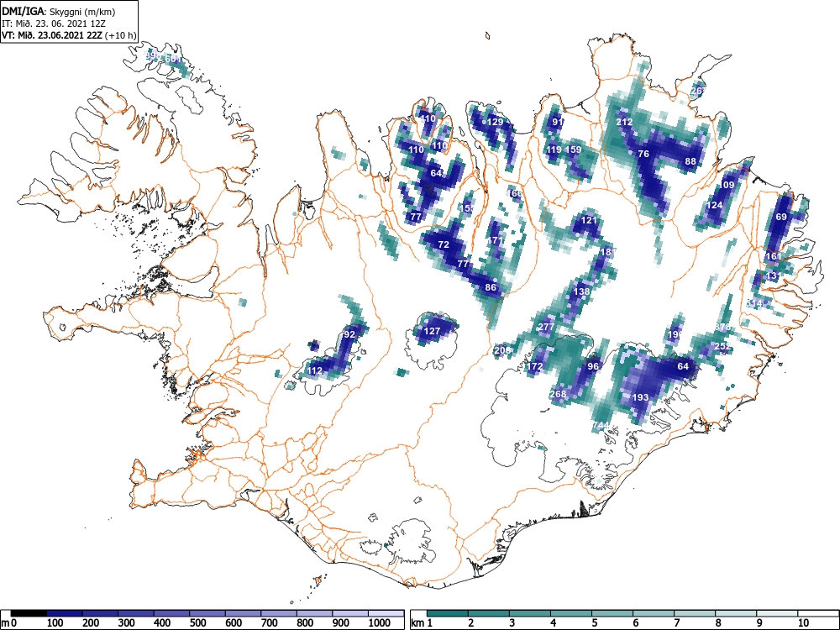This screenshot has height=630, width=840.
Task: Click the visibility value '268' on the map
Action: pyautogui.click(x=559, y=394)
